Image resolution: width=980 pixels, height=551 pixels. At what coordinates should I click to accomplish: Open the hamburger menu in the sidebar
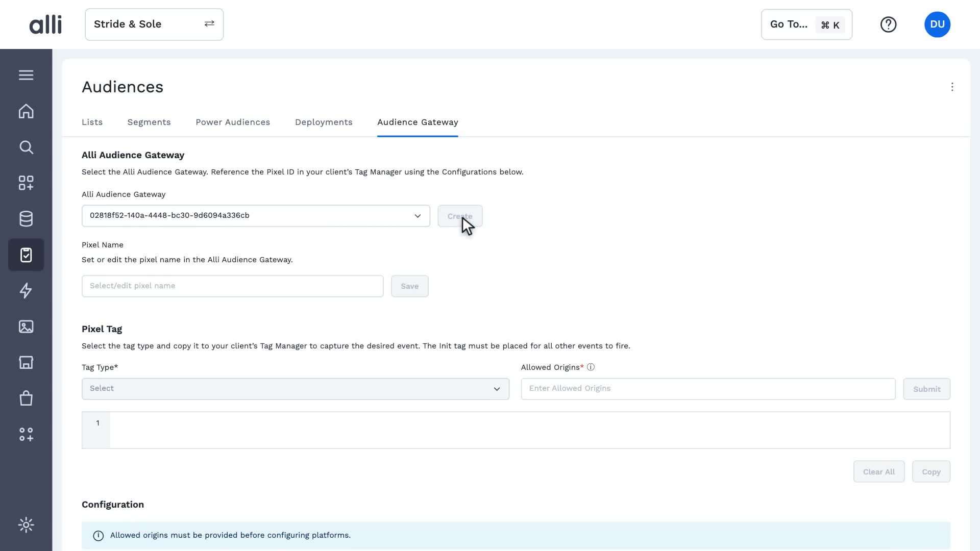(26, 75)
